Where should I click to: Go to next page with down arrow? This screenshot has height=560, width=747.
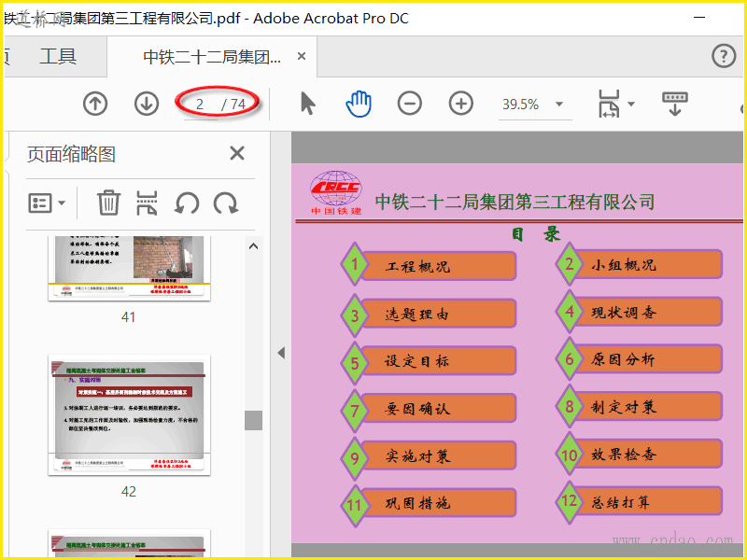147,104
